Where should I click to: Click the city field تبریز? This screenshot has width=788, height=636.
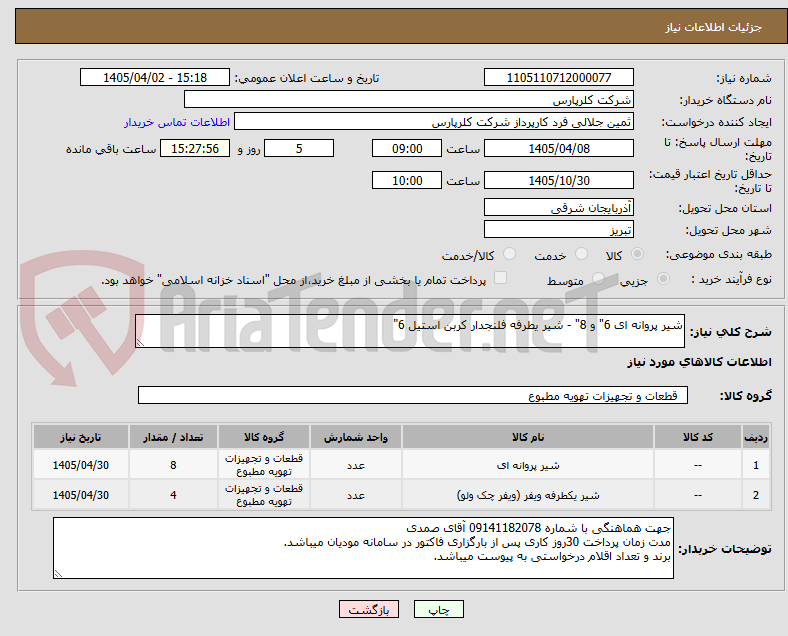[559, 230]
